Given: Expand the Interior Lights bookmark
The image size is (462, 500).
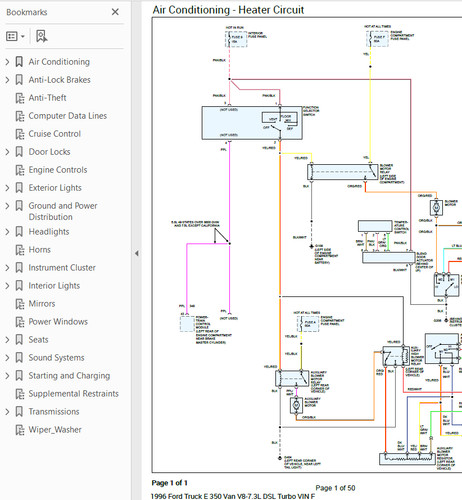Looking at the screenshot, I should [7, 286].
